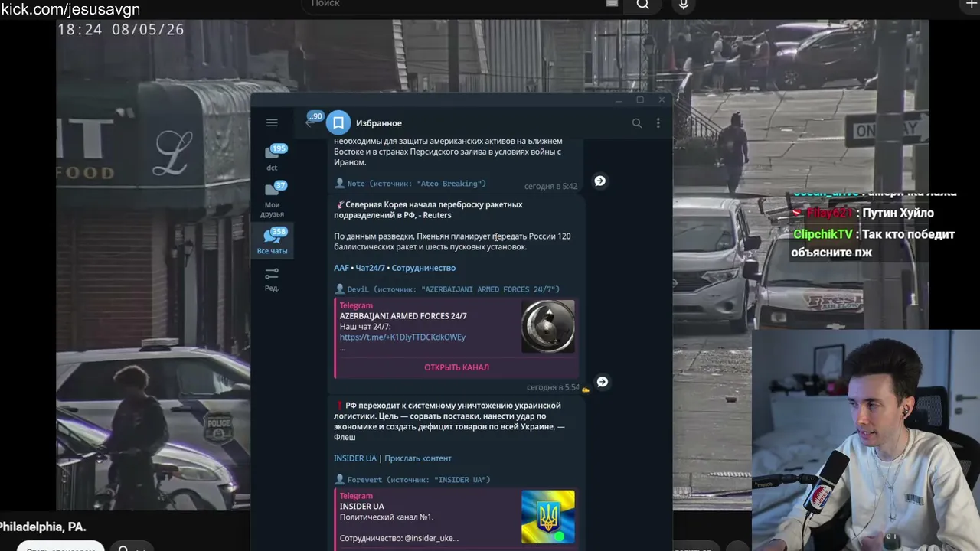Click the thumbs-up reaction beside 5:54
This screenshot has width=980, height=551.
586,390
